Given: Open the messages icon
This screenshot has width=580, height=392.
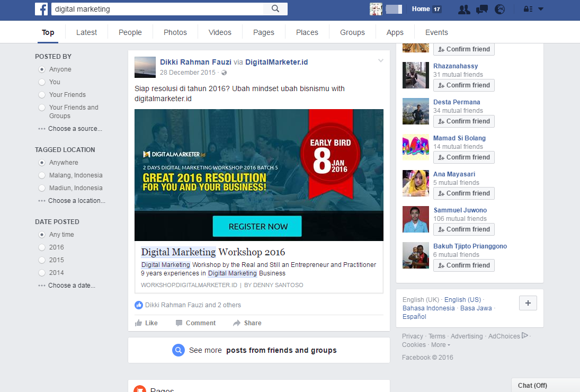Looking at the screenshot, I should [481, 9].
